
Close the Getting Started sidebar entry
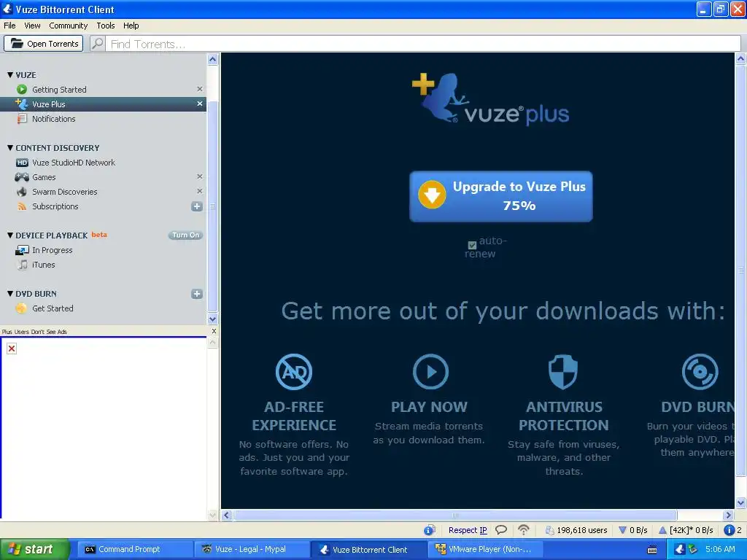pos(200,89)
